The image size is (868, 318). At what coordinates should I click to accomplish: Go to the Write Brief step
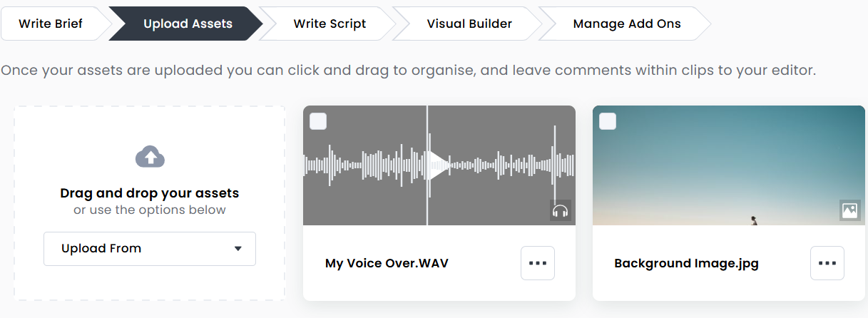coord(51,24)
